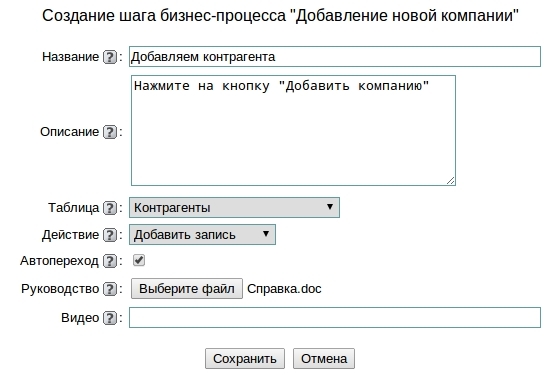The height and width of the screenshot is (375, 550).
Task: Click the help icon next to Руководство
Action: pos(110,289)
